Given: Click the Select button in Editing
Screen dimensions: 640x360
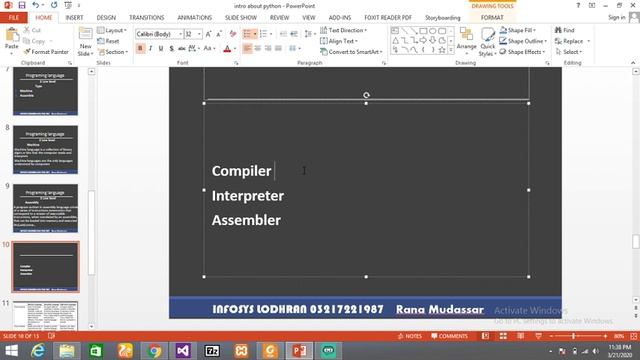Looking at the screenshot, I should [568, 52].
